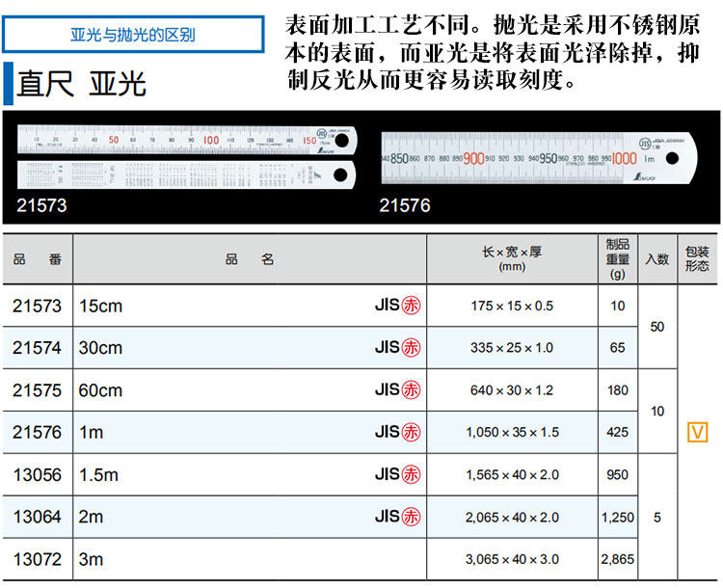This screenshot has height=588, width=723.
Task: Click the red 赤 icon in the 1m row
Action: click(x=411, y=432)
